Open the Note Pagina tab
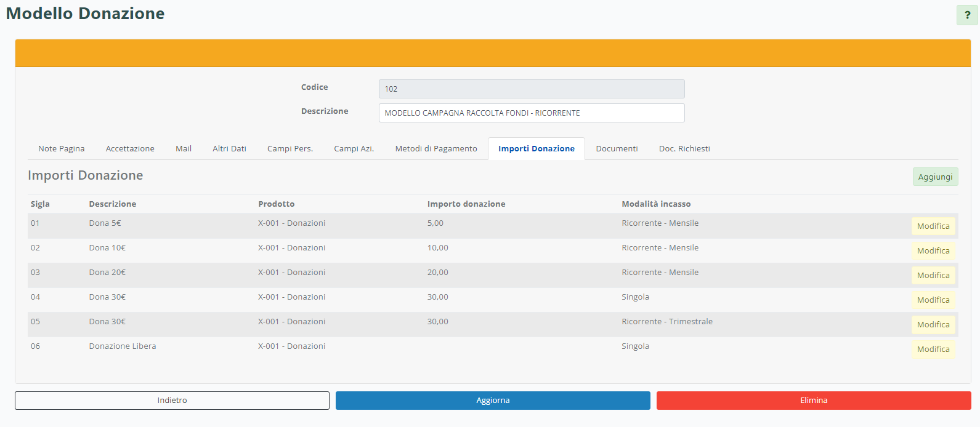980x427 pixels. point(62,149)
